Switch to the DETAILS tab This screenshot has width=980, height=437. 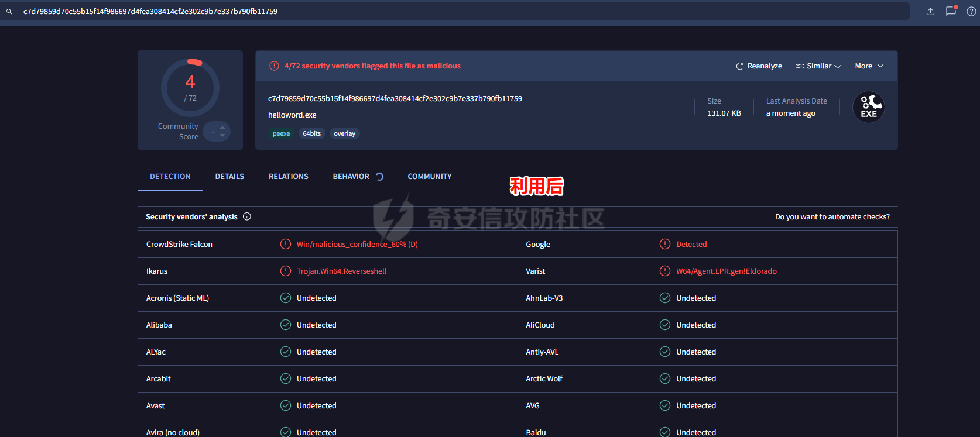click(229, 177)
